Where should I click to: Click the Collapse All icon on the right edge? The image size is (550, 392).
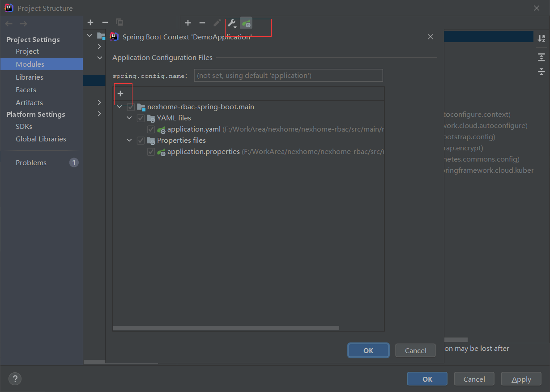(x=541, y=71)
